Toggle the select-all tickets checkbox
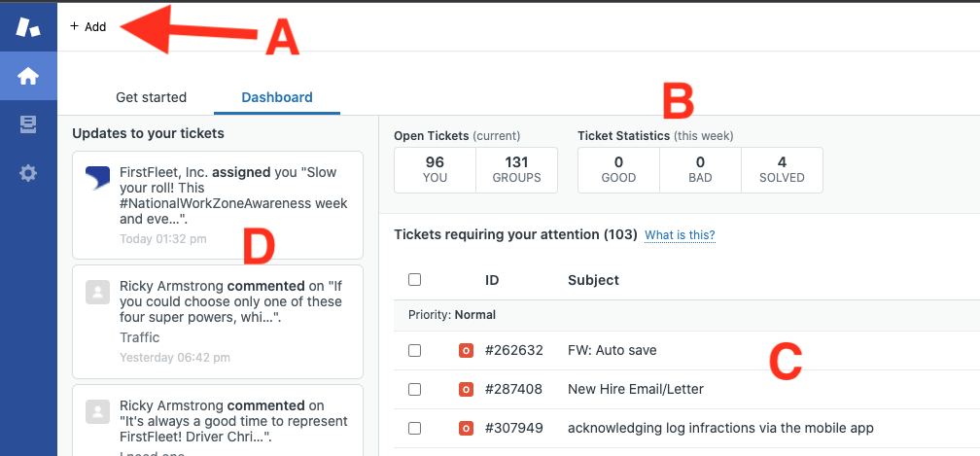Screen dimensions: 980x456 click(414, 280)
